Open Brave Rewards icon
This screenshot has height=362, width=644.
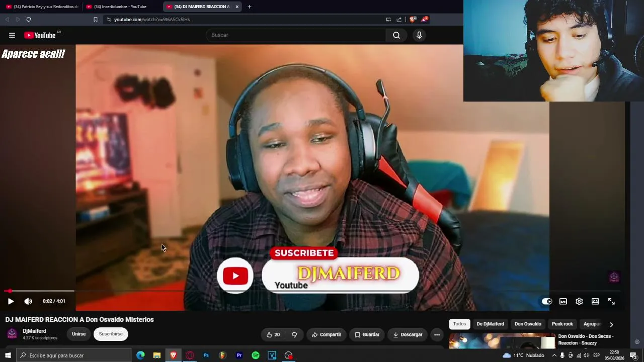[x=425, y=20]
